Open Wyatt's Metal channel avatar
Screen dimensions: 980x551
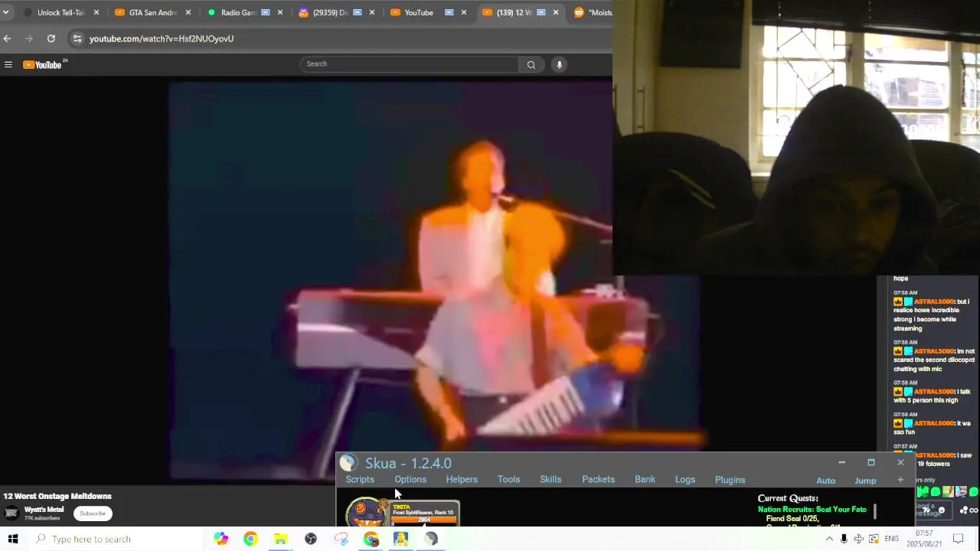(11, 514)
